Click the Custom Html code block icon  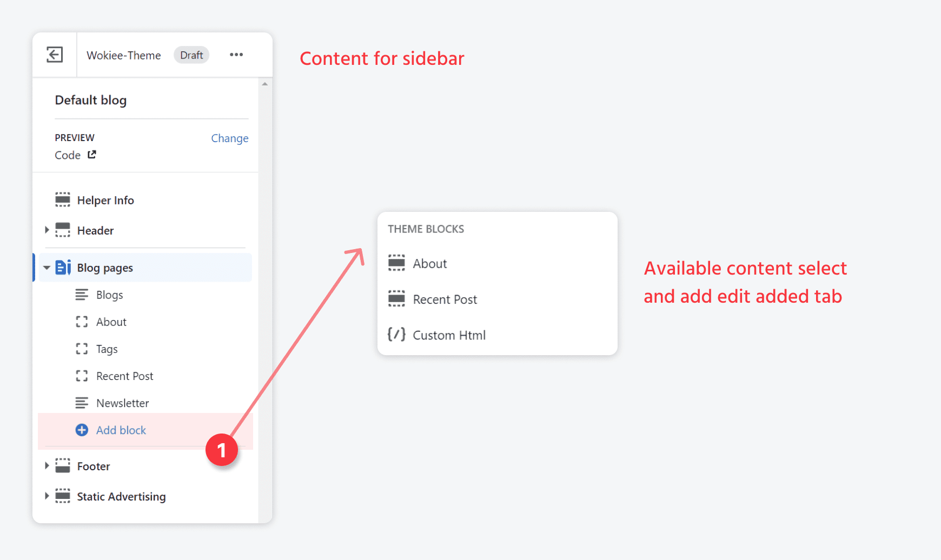[396, 335]
